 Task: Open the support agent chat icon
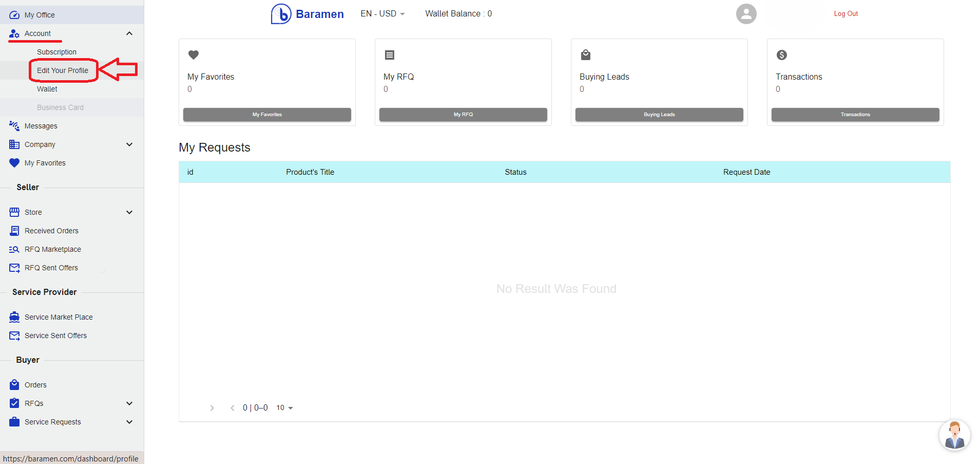point(955,435)
